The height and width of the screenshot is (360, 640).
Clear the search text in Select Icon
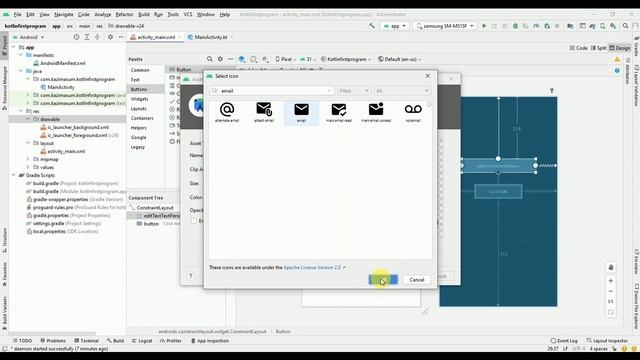[x=329, y=91]
